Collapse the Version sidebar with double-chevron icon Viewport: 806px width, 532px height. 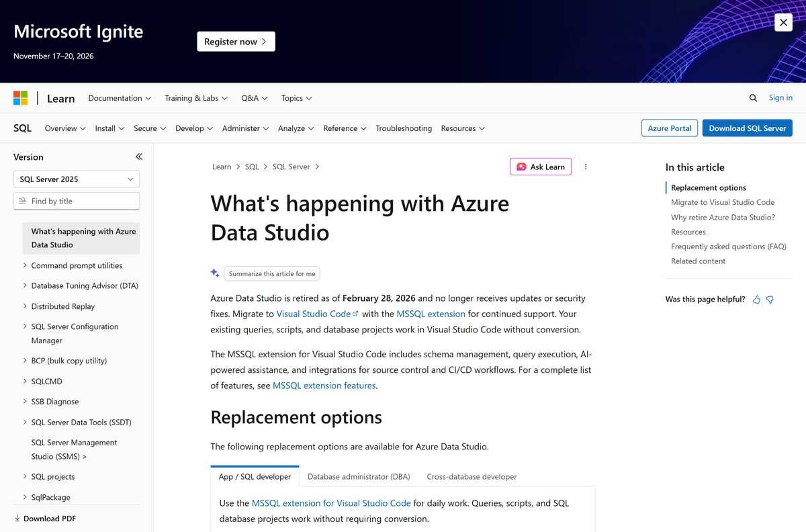click(139, 157)
